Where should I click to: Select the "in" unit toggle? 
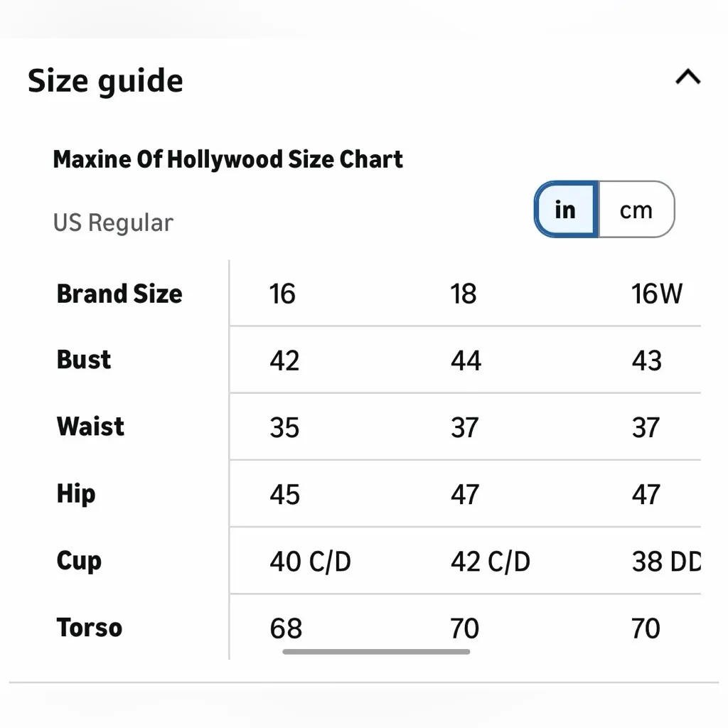(x=565, y=209)
